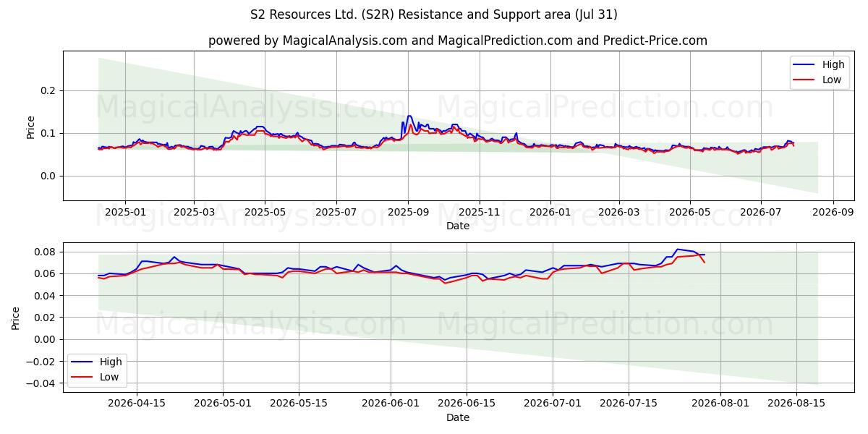This screenshot has width=868, height=434.
Task: Click the '2025-07' tick label
Action: (x=336, y=212)
